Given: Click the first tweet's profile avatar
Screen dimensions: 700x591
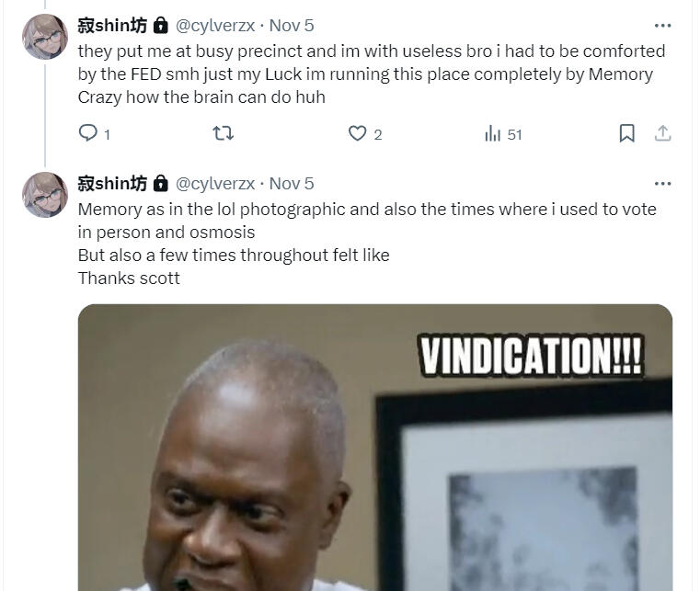Looking at the screenshot, I should tap(45, 38).
